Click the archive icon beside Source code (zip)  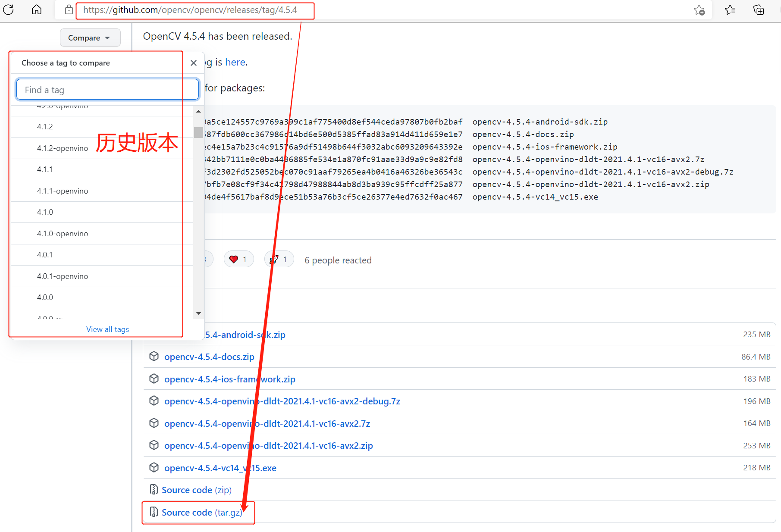click(x=154, y=489)
